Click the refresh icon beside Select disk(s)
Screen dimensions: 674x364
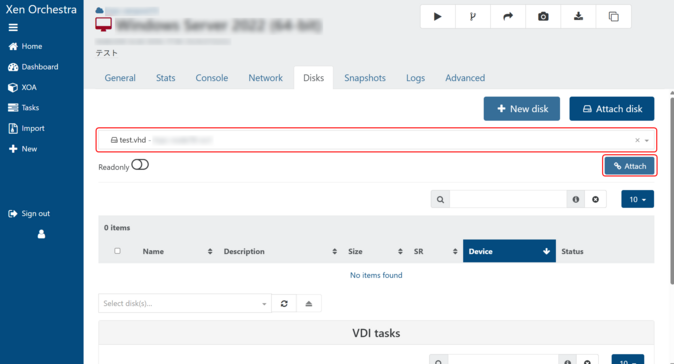pyautogui.click(x=284, y=304)
